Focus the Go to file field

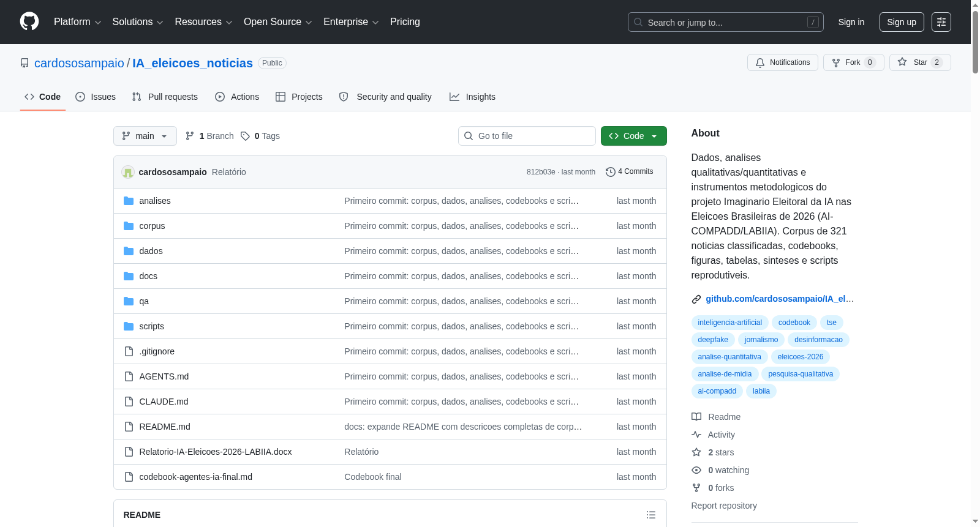coord(527,136)
